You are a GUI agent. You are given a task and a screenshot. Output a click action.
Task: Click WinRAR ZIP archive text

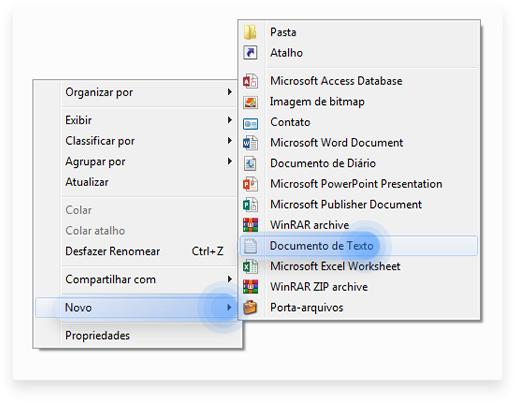[319, 287]
